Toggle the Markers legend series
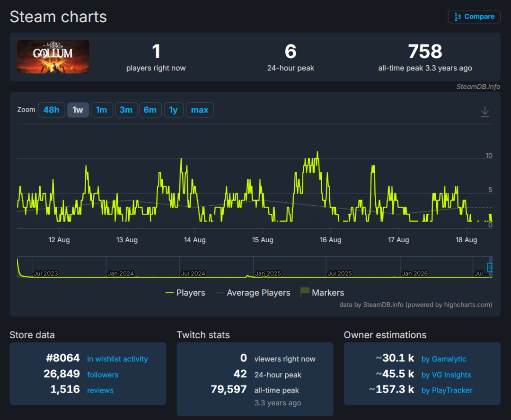511x420 pixels. coord(322,293)
